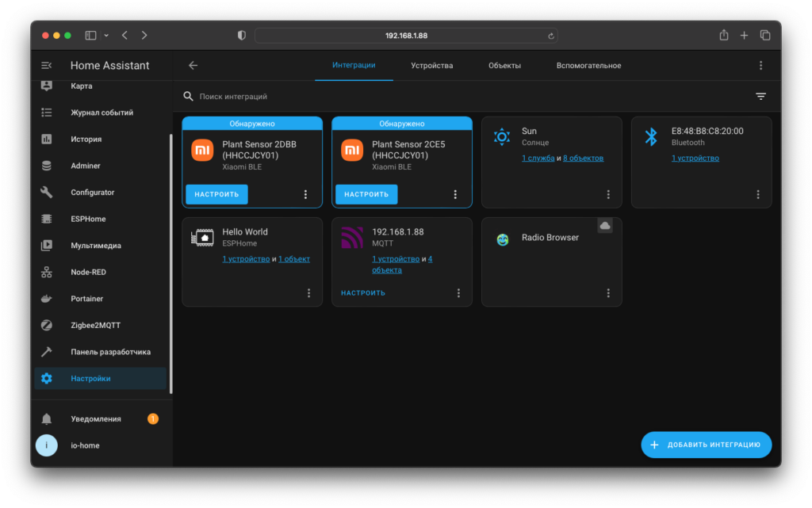Screen dimensions: 812x508
Task: Click notification count badge 1
Action: click(x=153, y=418)
